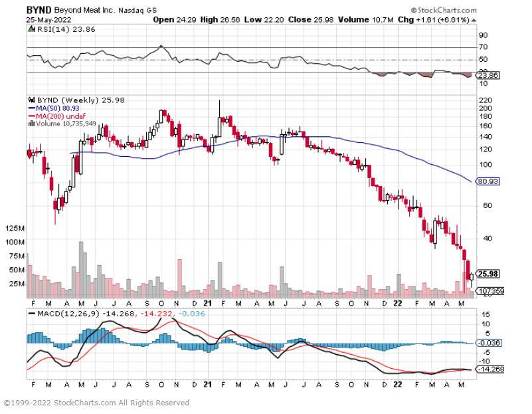Select the black MACD legend line swatch
The width and height of the screenshot is (532, 414).
(x=32, y=314)
